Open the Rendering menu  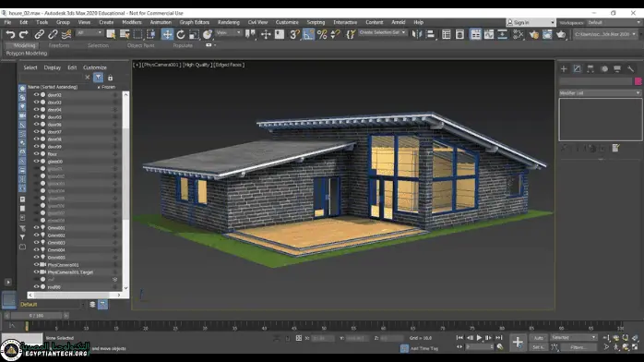pos(229,22)
